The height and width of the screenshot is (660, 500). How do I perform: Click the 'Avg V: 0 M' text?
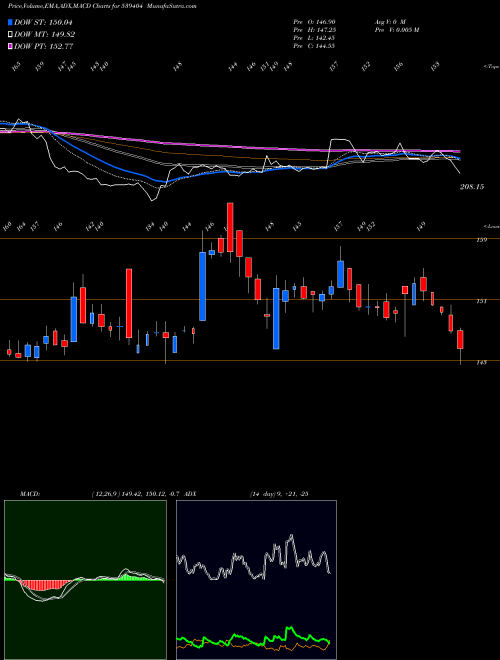389,22
